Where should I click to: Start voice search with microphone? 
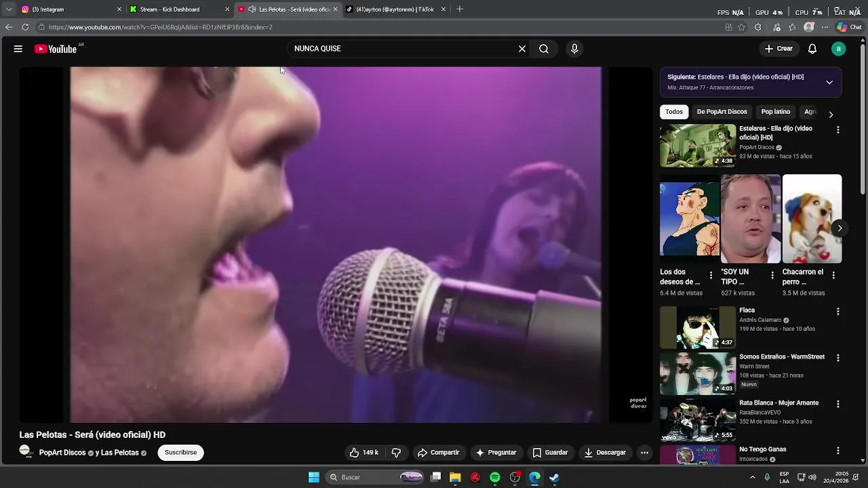574,49
